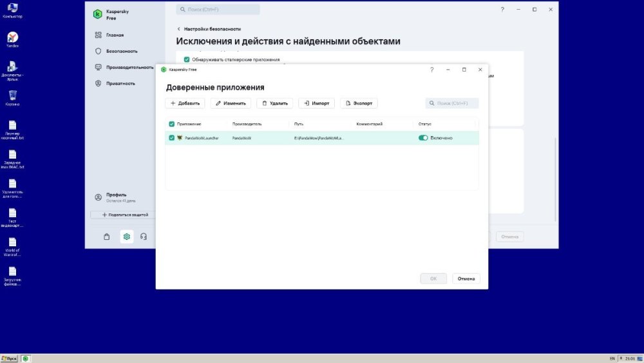
Task: Click the Удалить trash button
Action: [275, 103]
